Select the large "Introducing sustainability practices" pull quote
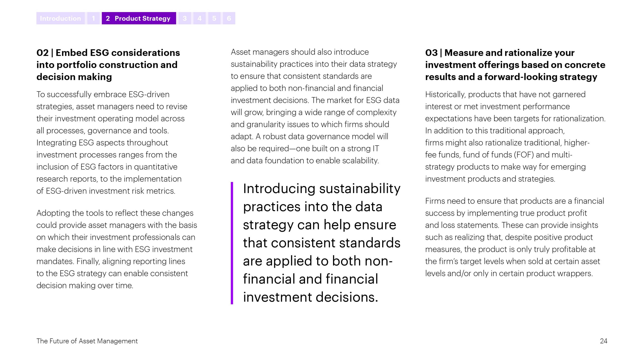 click(321, 243)
